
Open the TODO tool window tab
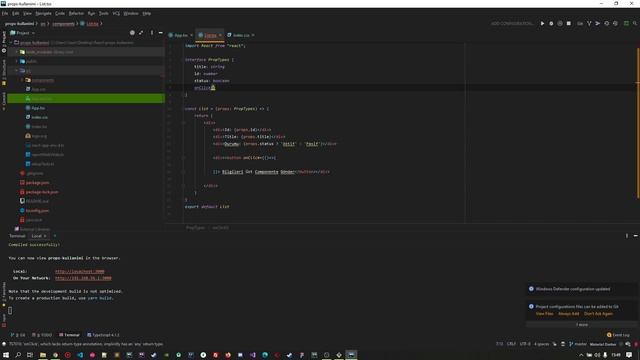pyautogui.click(x=42, y=335)
